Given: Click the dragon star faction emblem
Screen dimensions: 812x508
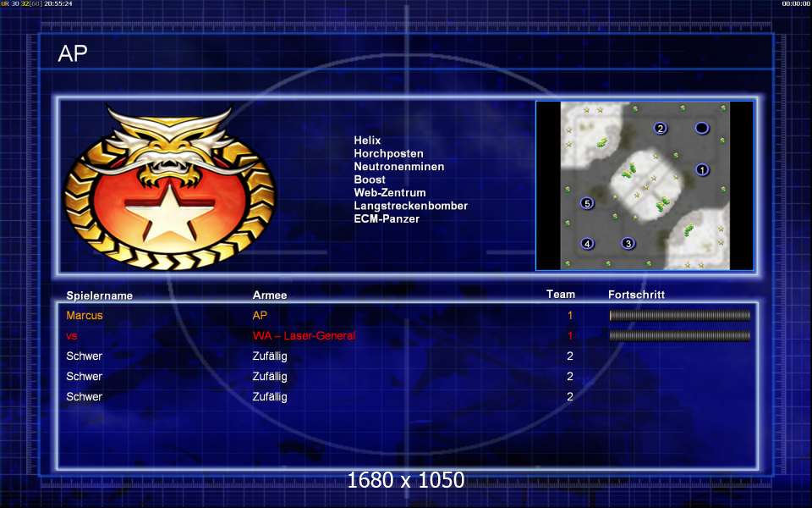Looking at the screenshot, I should point(170,188).
